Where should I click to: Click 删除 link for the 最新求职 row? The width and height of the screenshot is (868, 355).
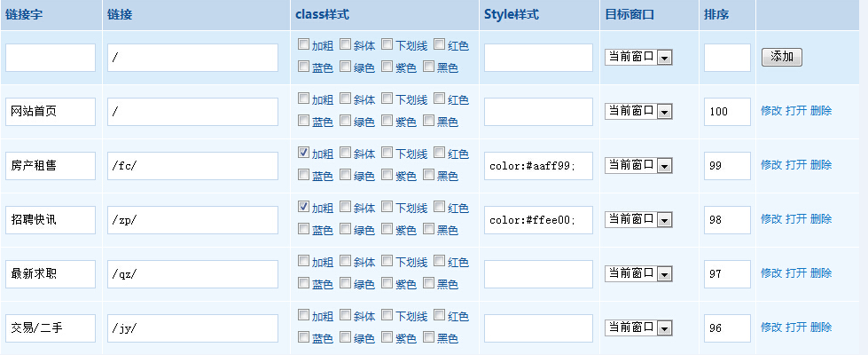tap(821, 273)
